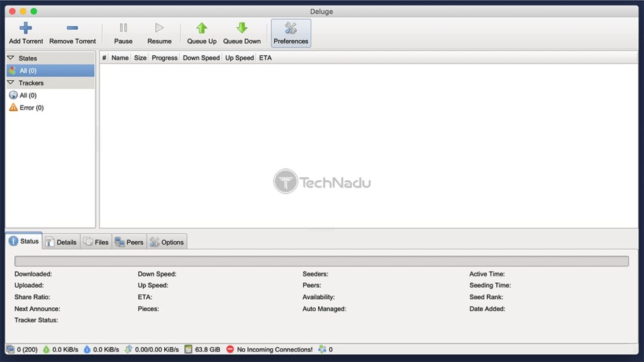Screen dimensions: 644x362
Task: Open the Files tab
Action: pyautogui.click(x=96, y=242)
